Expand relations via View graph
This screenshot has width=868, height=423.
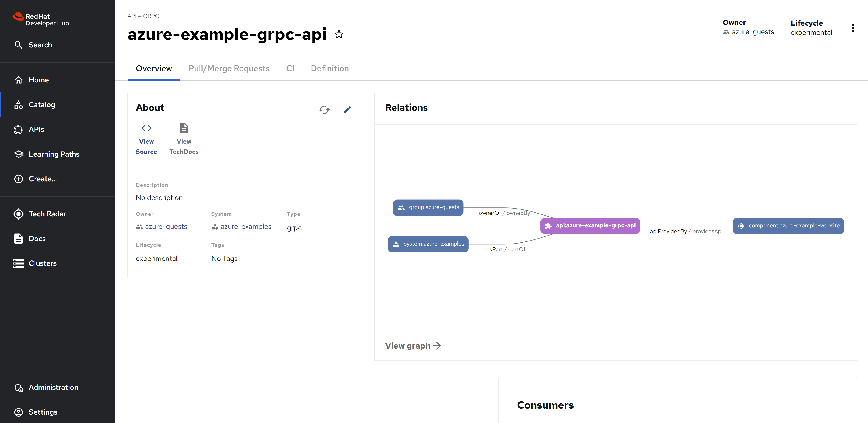coord(413,346)
